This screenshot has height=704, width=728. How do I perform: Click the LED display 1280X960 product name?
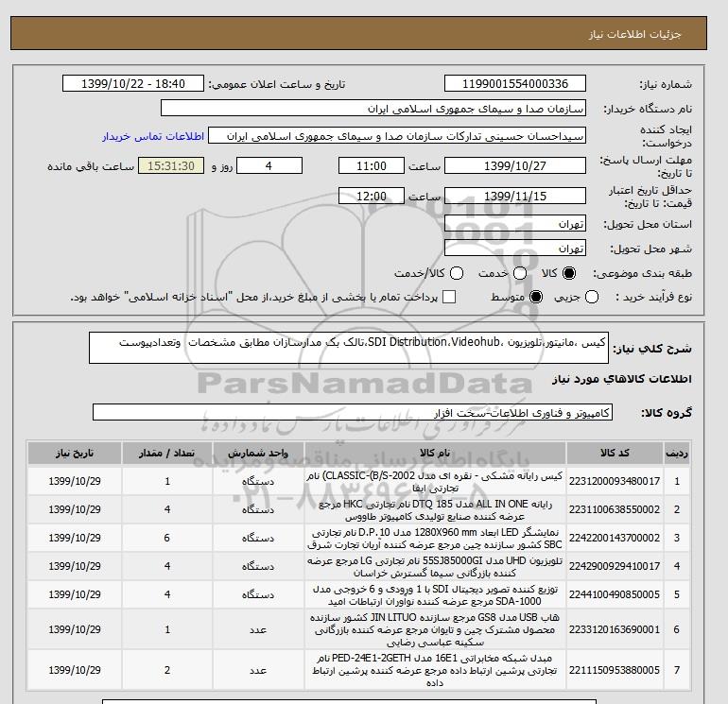pos(435,539)
